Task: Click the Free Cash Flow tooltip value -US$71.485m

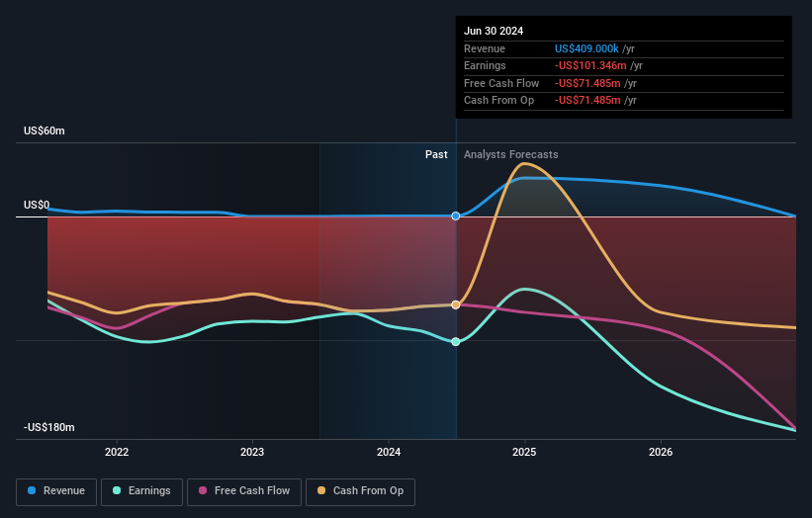Action: [x=587, y=83]
